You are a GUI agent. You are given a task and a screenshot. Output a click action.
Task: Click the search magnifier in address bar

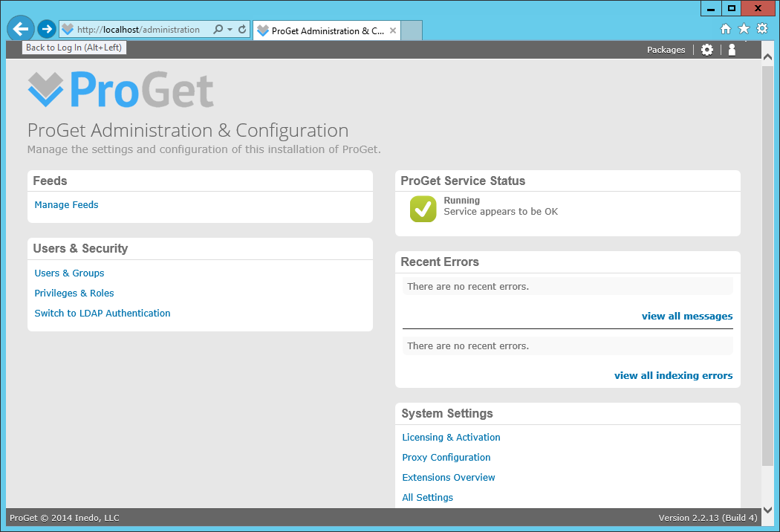(x=218, y=30)
